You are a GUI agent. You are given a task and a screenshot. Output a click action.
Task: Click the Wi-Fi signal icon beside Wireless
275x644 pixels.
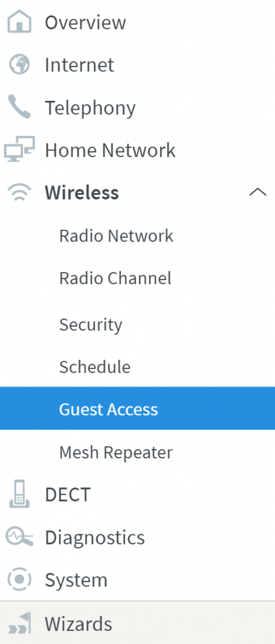point(19,193)
